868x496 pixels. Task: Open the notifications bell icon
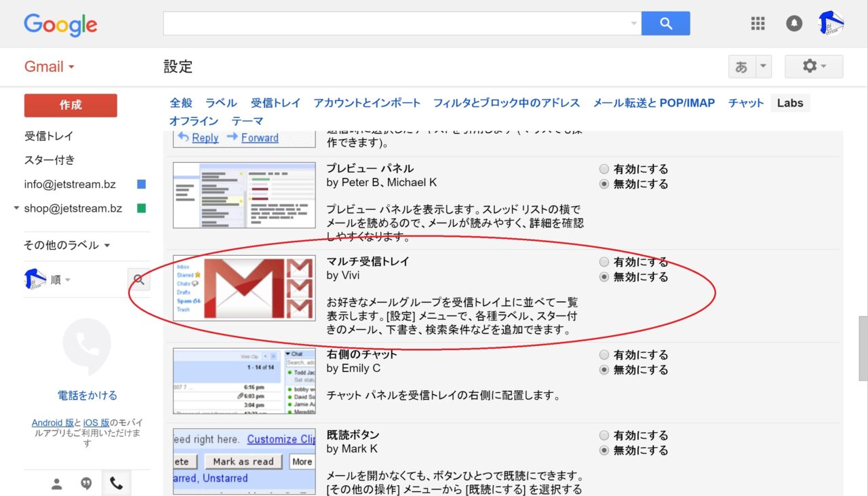point(794,24)
